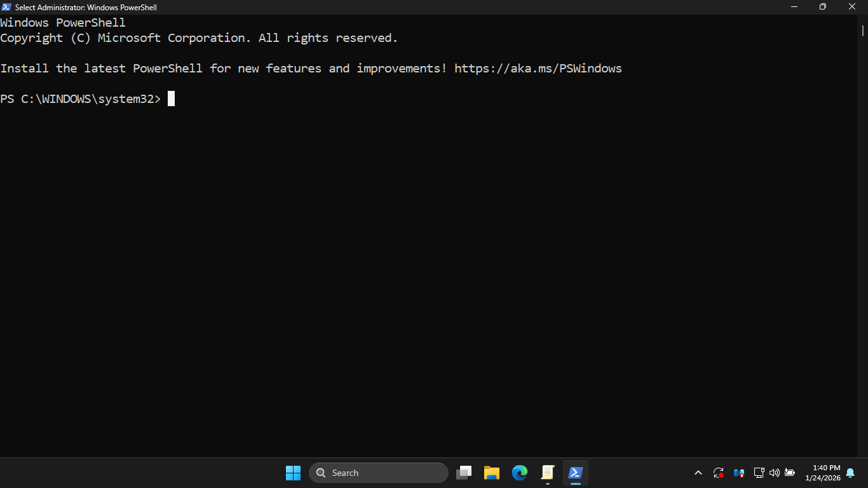Viewport: 868px width, 488px height.
Task: Restore down the PowerShell window
Action: tap(823, 7)
